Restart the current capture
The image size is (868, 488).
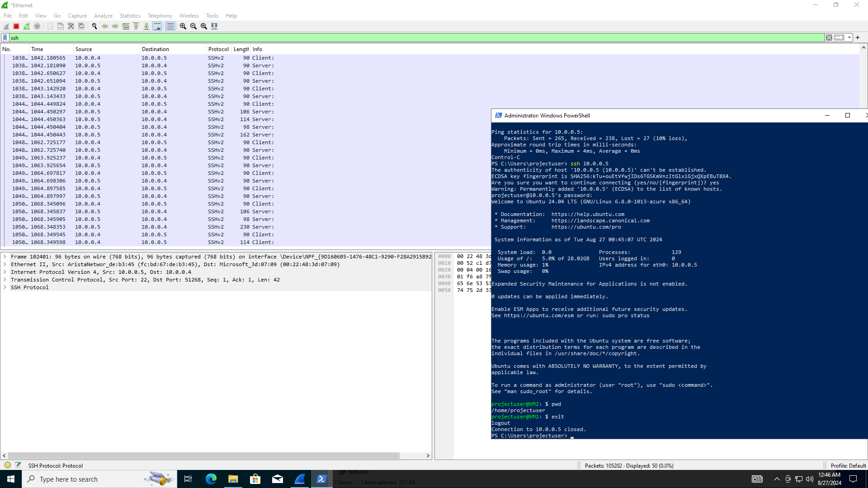coord(27,26)
